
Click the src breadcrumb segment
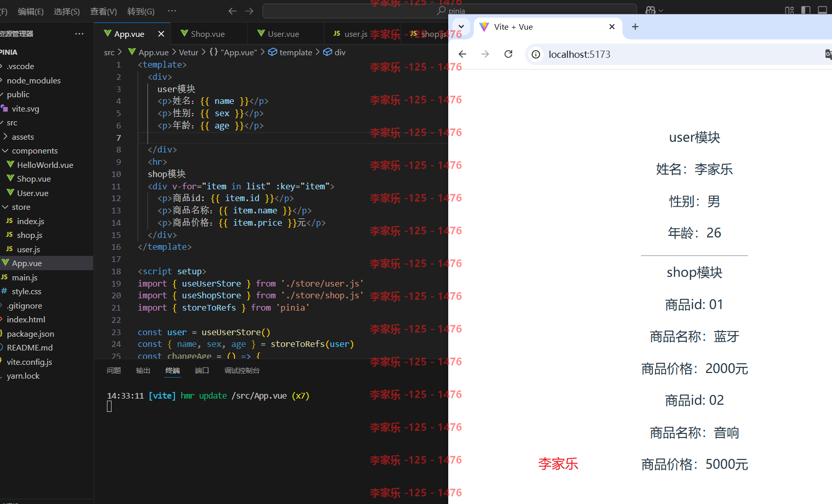[109, 52]
